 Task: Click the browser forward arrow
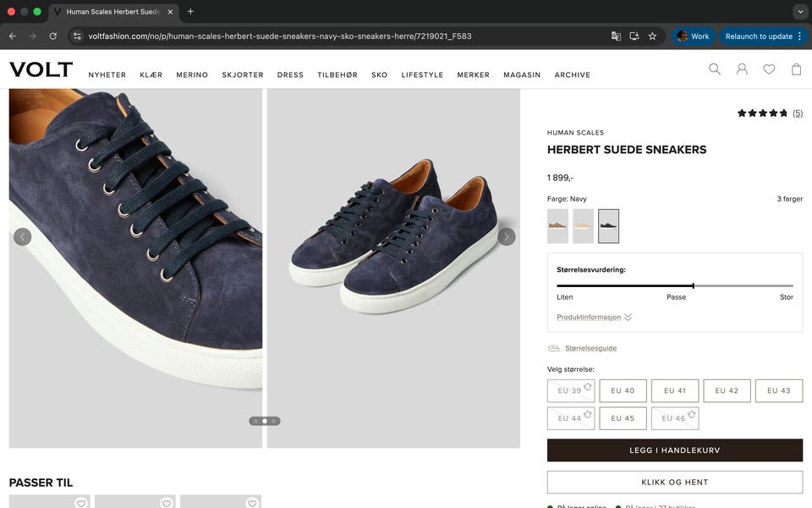click(x=33, y=36)
